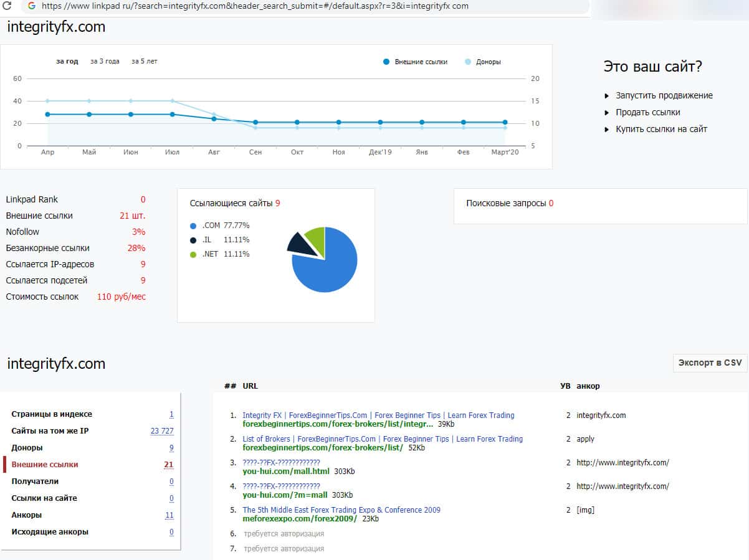
Task: Click the Google icon in address bar
Action: point(31,6)
